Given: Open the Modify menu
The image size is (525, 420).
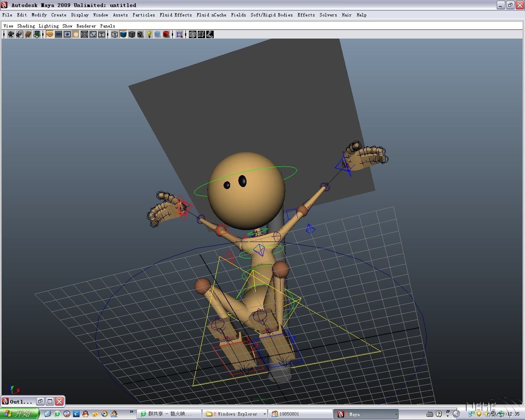Looking at the screenshot, I should tap(39, 15).
